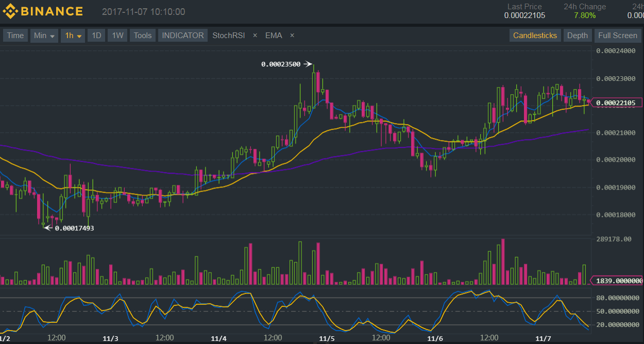The width and height of the screenshot is (644, 344).
Task: Open the 1h interval dropdown
Action: (73, 36)
